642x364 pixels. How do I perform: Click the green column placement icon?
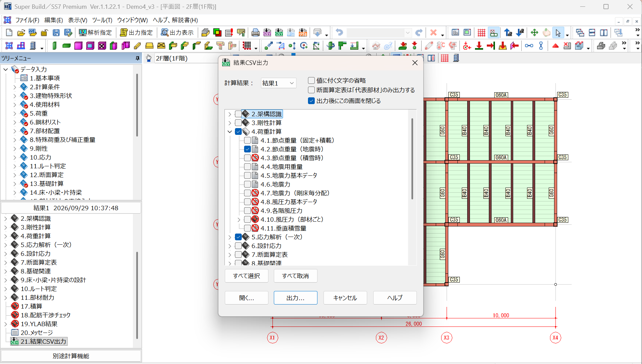click(54, 46)
